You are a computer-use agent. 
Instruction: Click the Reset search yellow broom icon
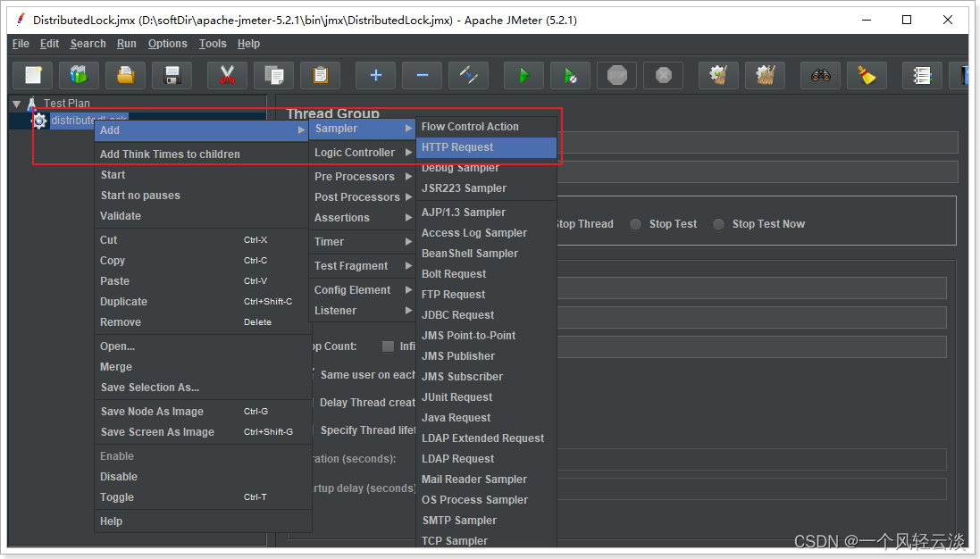coord(867,76)
